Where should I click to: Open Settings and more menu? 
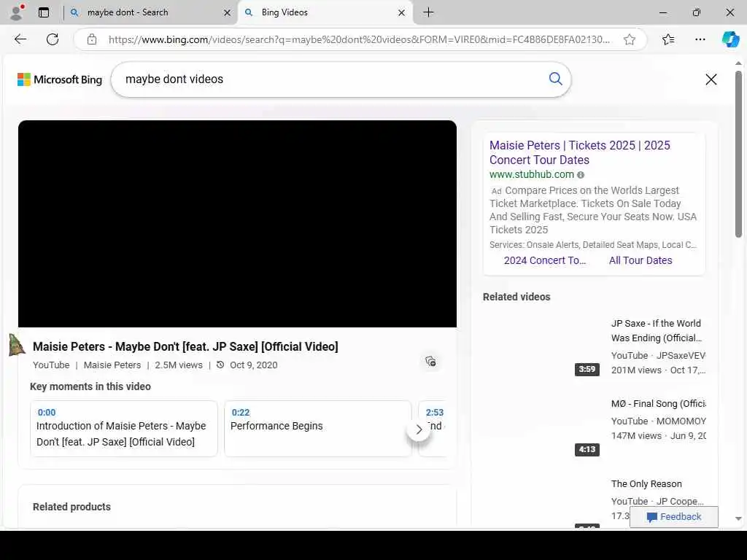(x=700, y=39)
